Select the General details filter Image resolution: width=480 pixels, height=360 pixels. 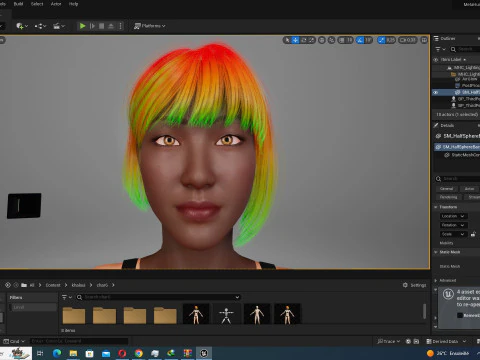(446, 189)
